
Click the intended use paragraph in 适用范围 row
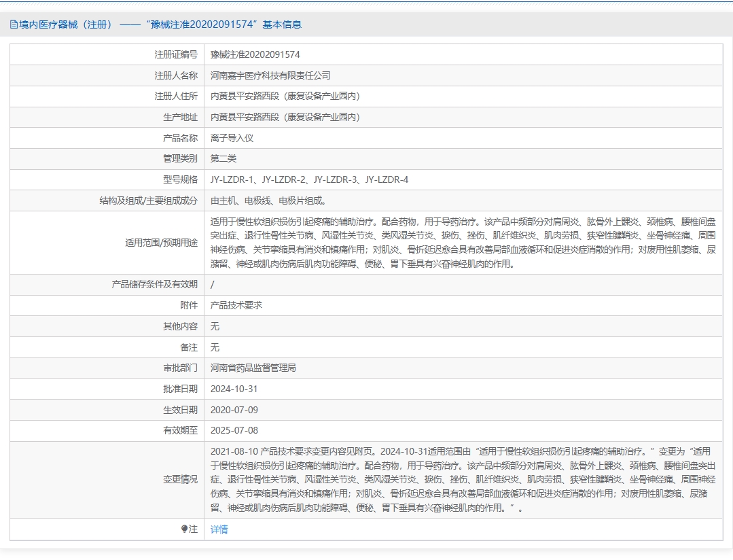463,243
